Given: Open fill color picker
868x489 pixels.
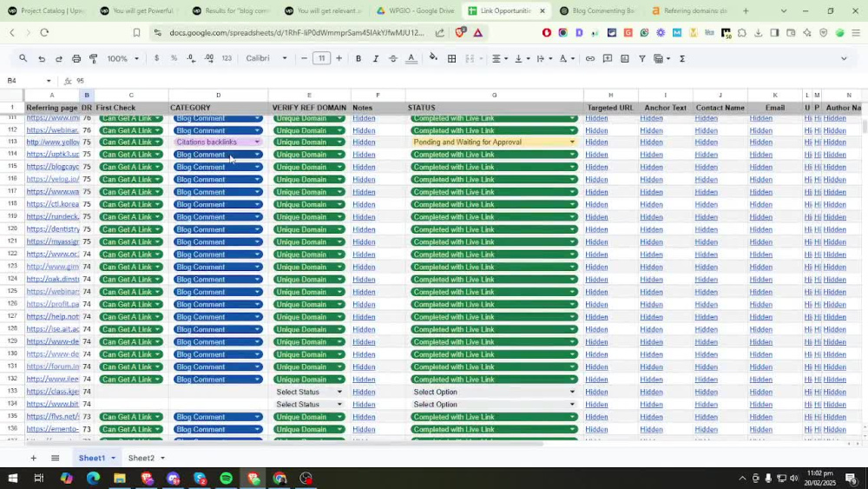Looking at the screenshot, I should pyautogui.click(x=433, y=57).
